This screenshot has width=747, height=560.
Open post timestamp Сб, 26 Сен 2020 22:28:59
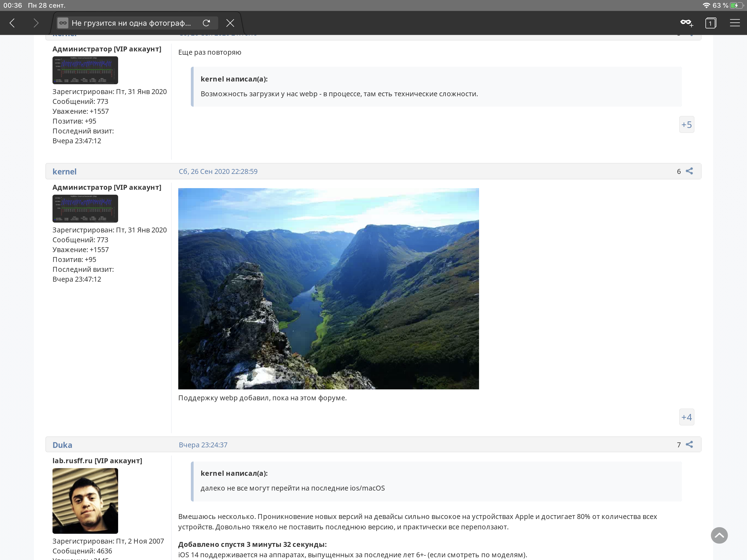(x=218, y=171)
